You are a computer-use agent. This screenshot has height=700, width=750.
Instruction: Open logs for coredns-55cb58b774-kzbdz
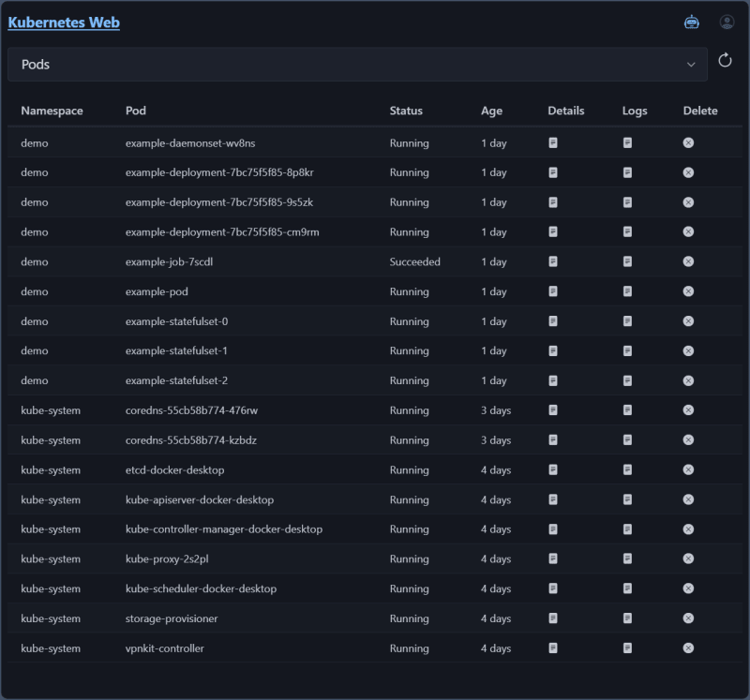pos(627,439)
